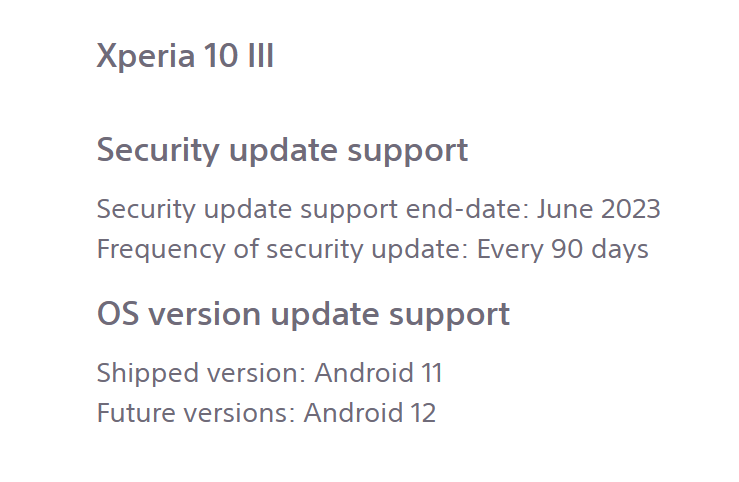Click the Shipped version line
Image resolution: width=739 pixels, height=482 pixels.
[x=270, y=373]
